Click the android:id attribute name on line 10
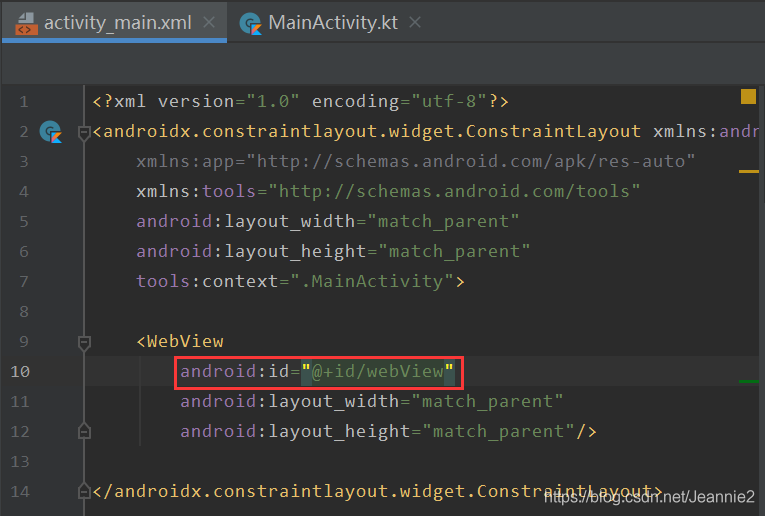Screen dimensions: 765x516 pos(235,372)
